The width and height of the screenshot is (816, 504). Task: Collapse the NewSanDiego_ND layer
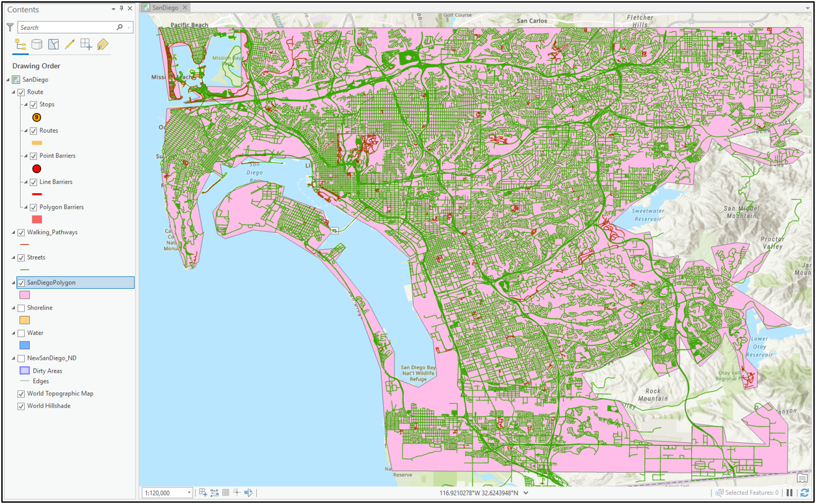click(14, 358)
